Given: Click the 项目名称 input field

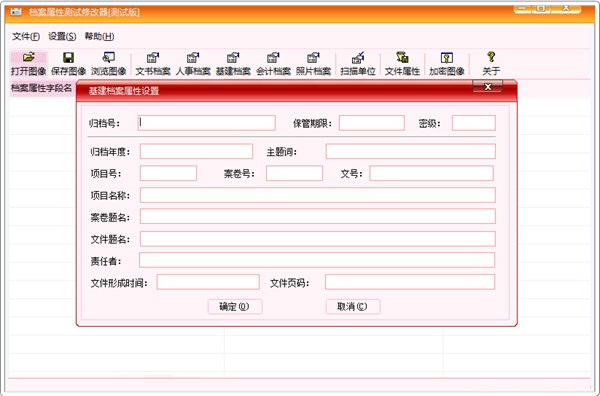Looking at the screenshot, I should [x=318, y=195].
